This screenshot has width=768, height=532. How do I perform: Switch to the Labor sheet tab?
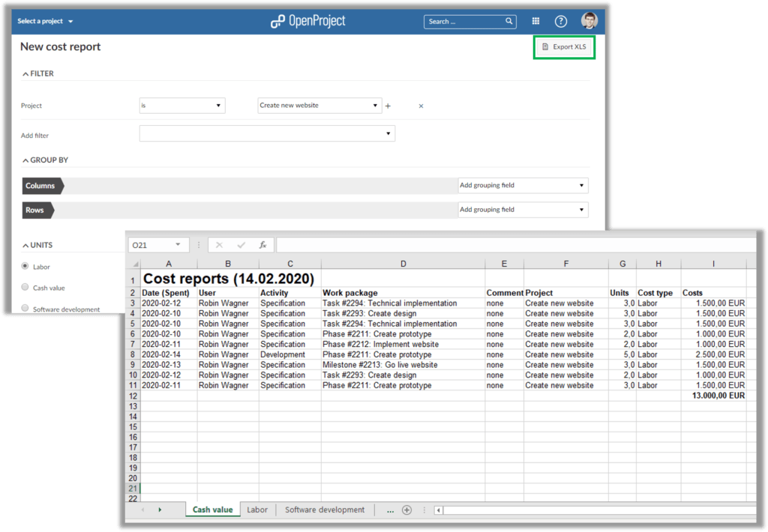[x=257, y=510]
